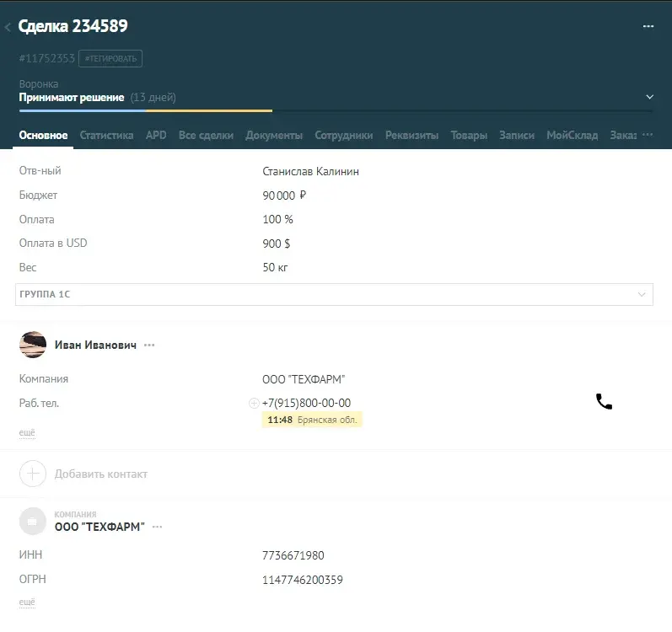Screen dimensions: 672x632
Task: Click responsible user Станислав Калинин
Action: [311, 171]
